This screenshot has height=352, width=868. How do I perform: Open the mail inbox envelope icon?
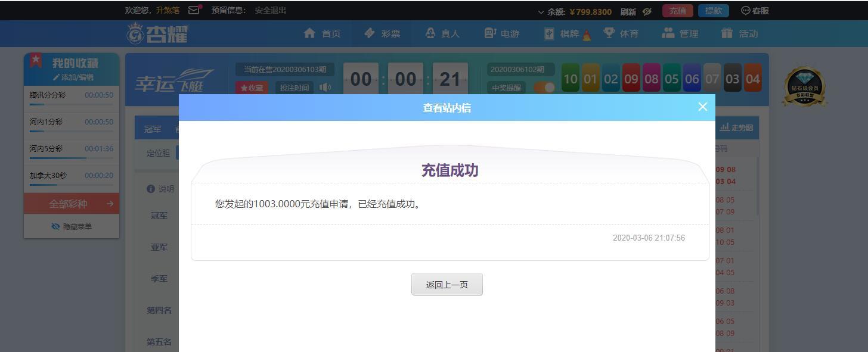194,10
